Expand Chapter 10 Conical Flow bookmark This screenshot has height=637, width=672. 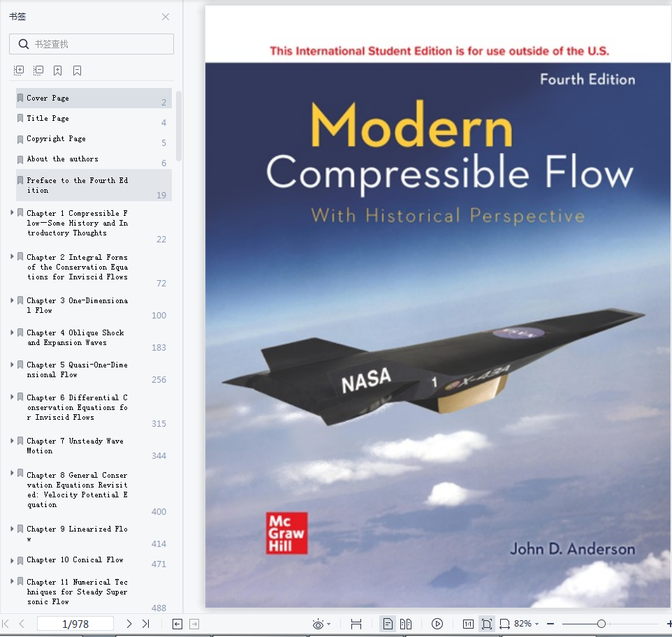tap(12, 560)
